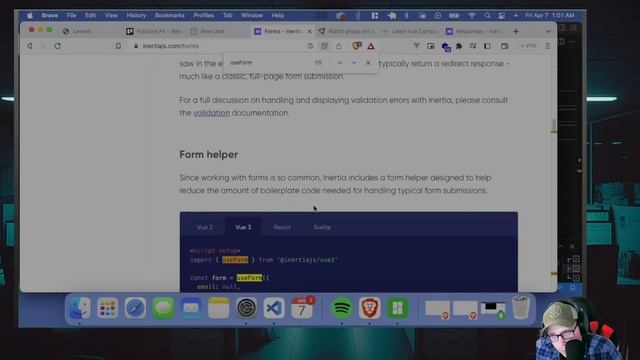Open Messages from the dock
This screenshot has width=640, height=360.
point(163,308)
